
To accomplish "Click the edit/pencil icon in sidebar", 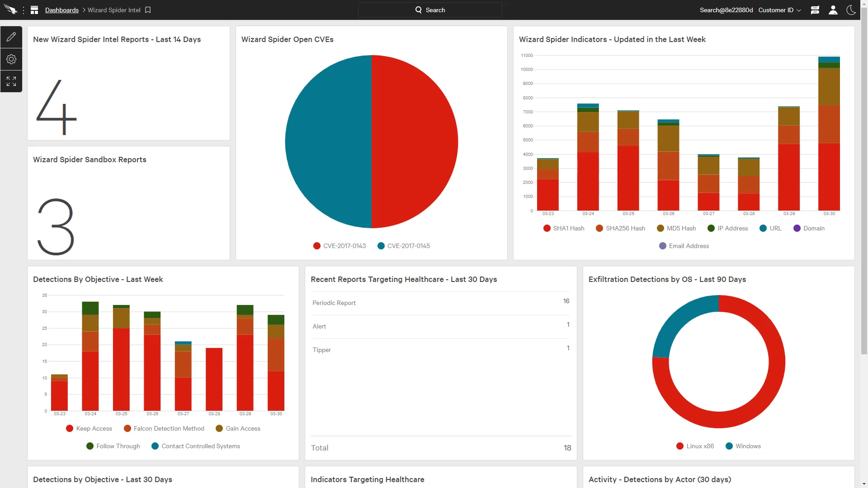I will tap(11, 37).
